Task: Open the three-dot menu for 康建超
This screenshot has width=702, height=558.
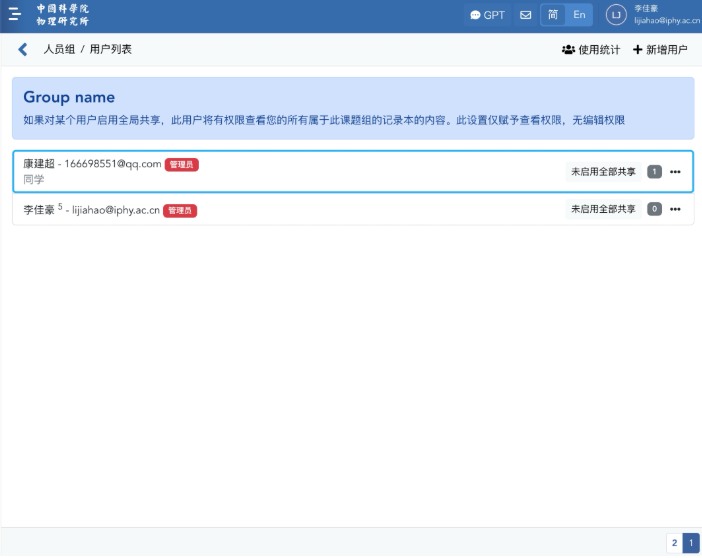Action: (675, 172)
